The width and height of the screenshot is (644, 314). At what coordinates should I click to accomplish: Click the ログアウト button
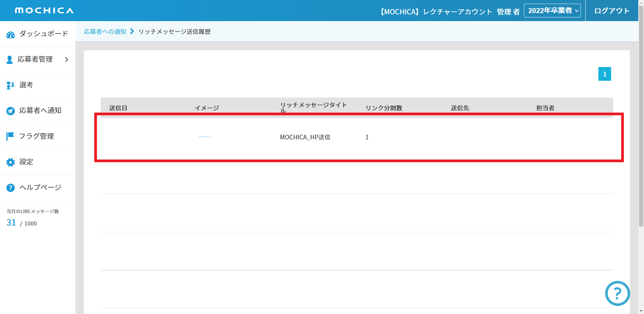pos(611,11)
